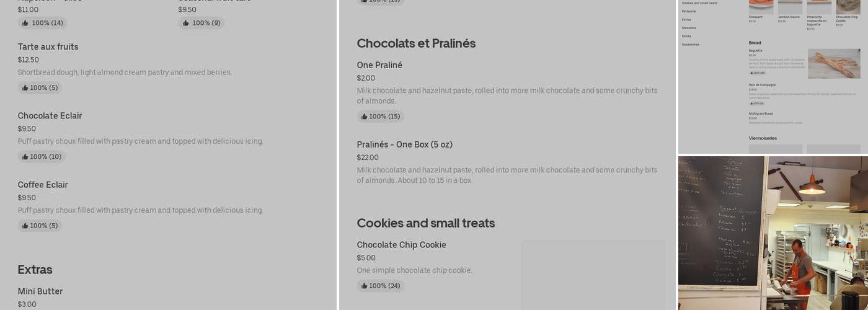Jump to Macarons in the category sidebar
This screenshot has width=868, height=310.
coord(689,28)
